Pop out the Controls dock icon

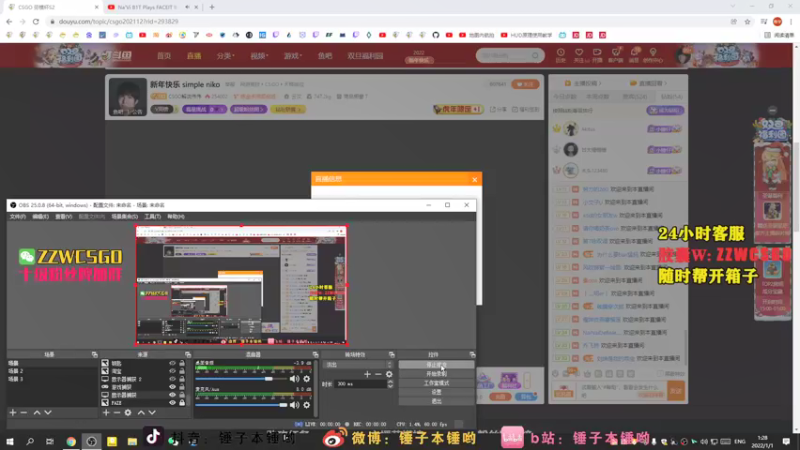[x=472, y=355]
